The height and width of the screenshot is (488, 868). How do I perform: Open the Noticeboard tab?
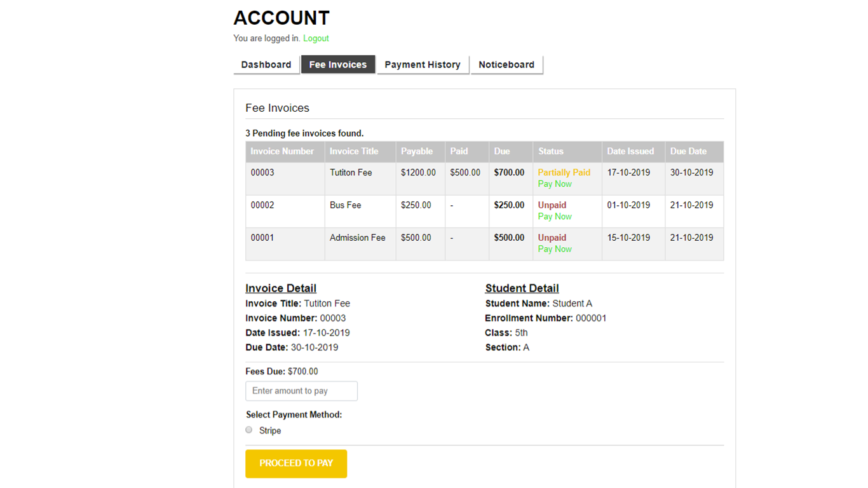506,65
